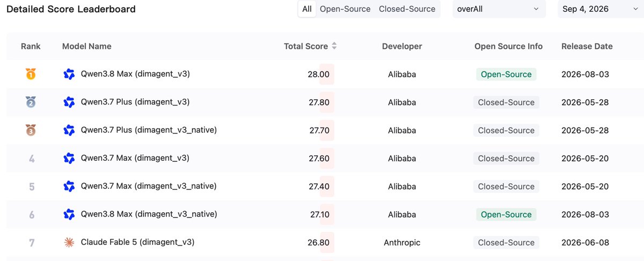Open model Qwen3.7 Plus (dimagent_v3_native)
Image resolution: width=644 pixels, height=261 pixels.
(x=149, y=130)
